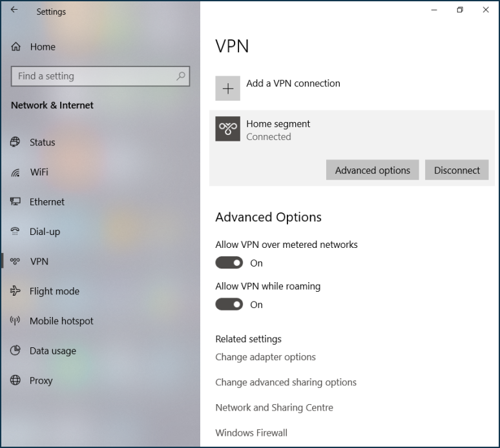The width and height of the screenshot is (500, 448).
Task: Turn off Allow VPN while roaming
Action: 229,304
